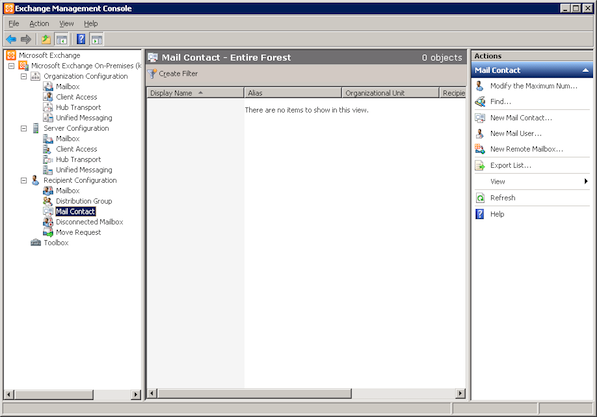This screenshot has width=597, height=417.
Task: Click tree pane scrollbar left arrow
Action: [9, 395]
